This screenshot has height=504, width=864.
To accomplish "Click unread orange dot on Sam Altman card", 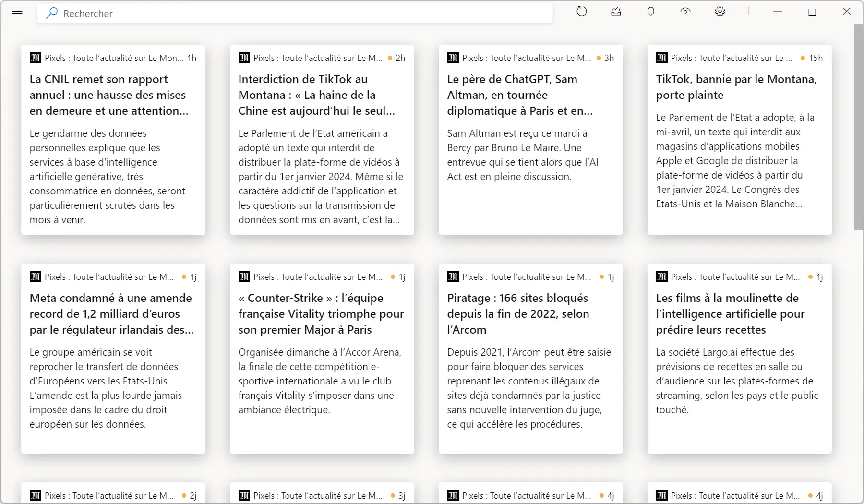I will click(599, 58).
